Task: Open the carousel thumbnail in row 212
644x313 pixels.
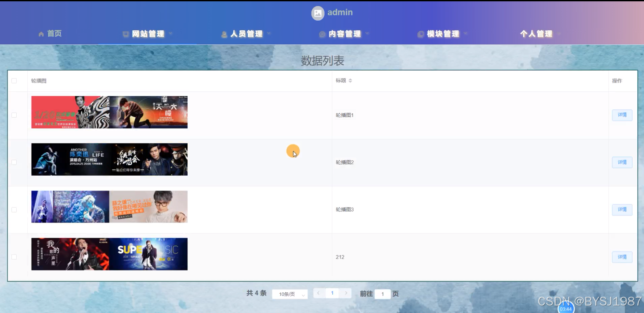Action: [109, 254]
